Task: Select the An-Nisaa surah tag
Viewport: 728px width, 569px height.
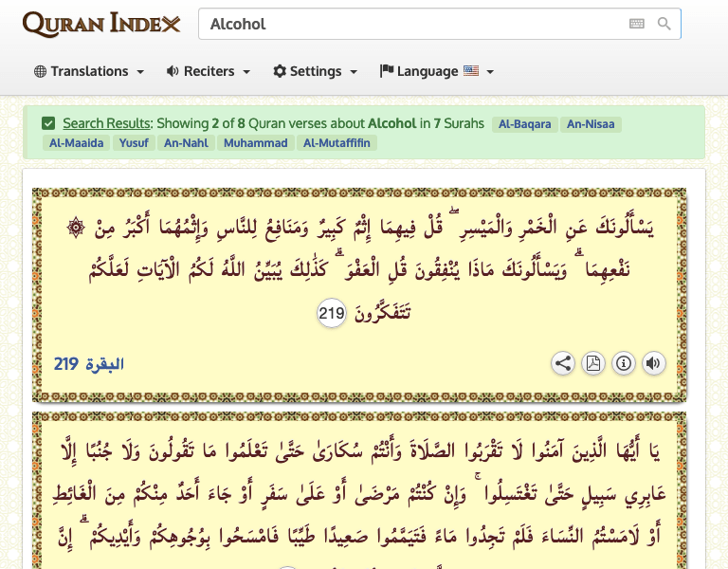Action: (x=591, y=124)
